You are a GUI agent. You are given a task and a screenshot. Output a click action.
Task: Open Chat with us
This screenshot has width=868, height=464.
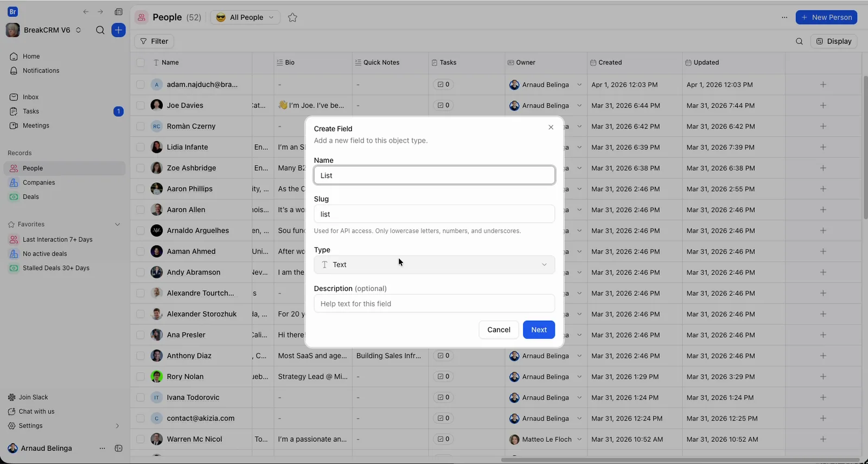[36, 411]
